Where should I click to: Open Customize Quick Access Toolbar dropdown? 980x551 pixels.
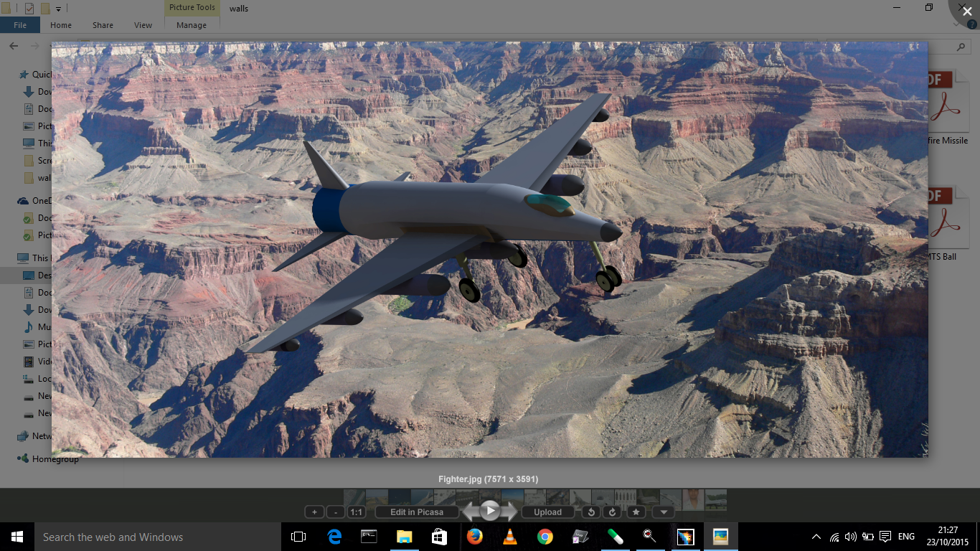59,9
